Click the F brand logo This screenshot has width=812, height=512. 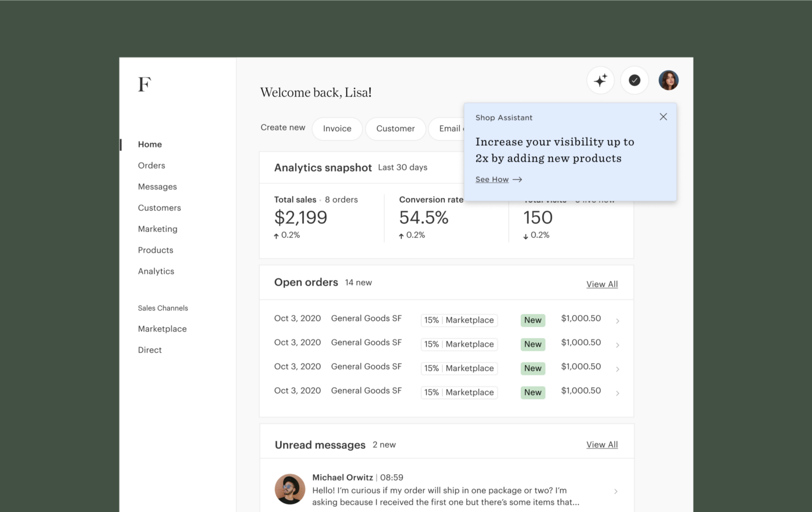(144, 84)
